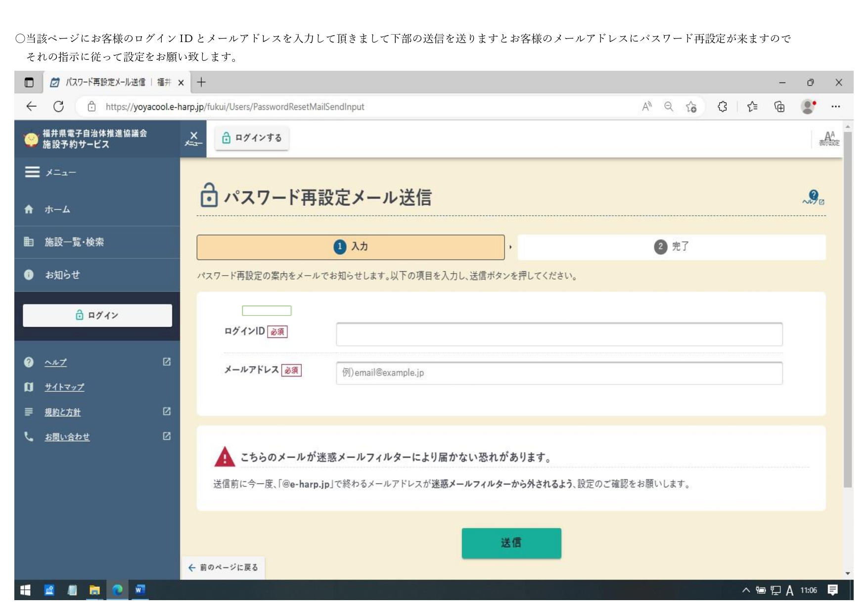Open the Collections icon
This screenshot has height=614, width=868.
779,106
